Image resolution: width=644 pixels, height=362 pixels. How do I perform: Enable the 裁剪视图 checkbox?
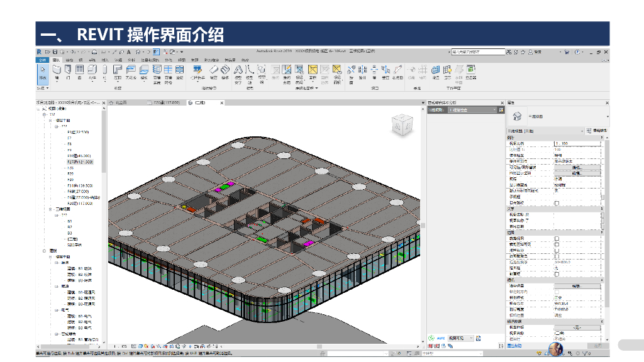click(x=557, y=239)
